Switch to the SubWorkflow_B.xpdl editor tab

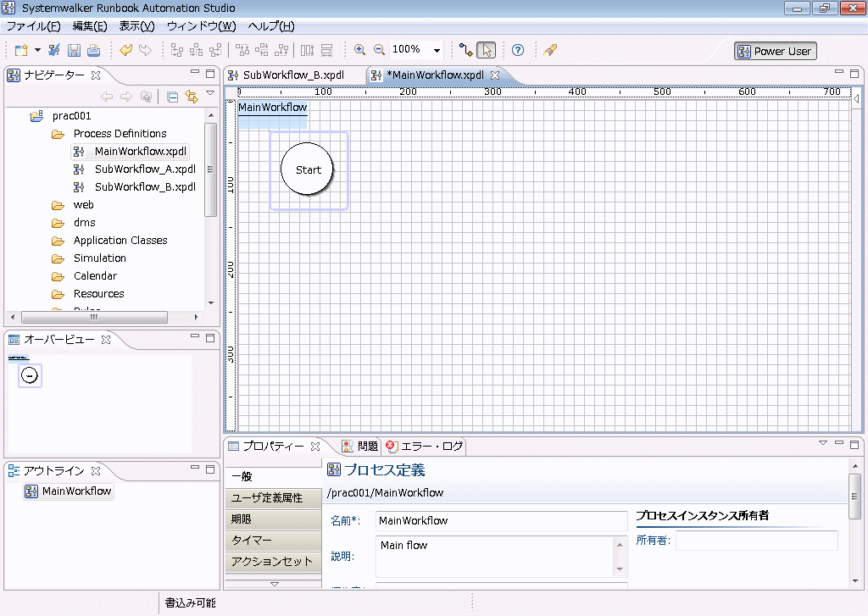click(x=293, y=75)
